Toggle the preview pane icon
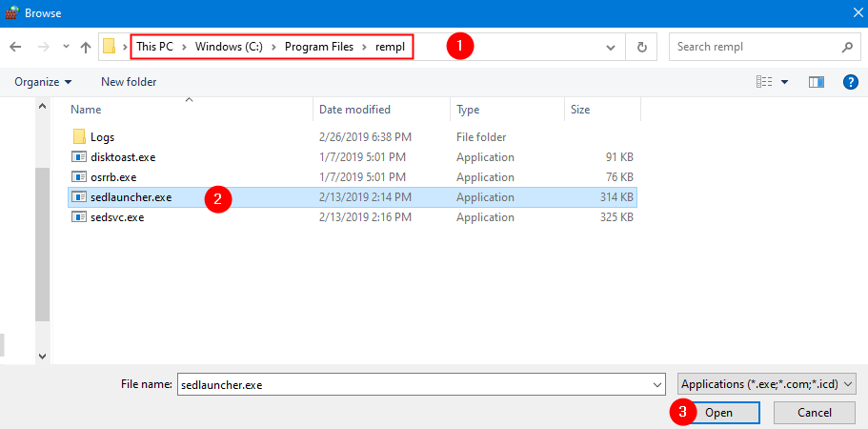This screenshot has width=868, height=429. tap(816, 82)
